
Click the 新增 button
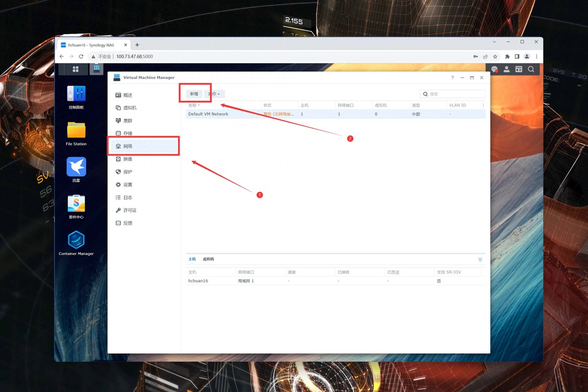click(194, 94)
